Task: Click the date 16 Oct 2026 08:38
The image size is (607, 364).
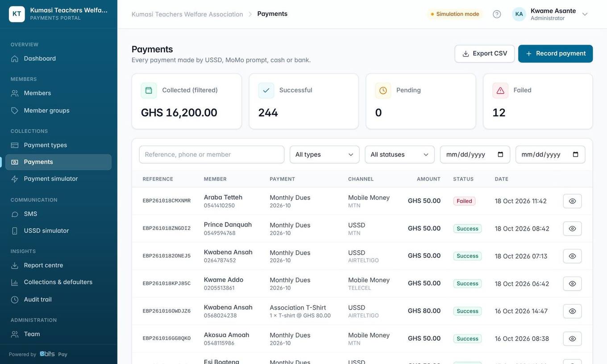Action: point(522,339)
